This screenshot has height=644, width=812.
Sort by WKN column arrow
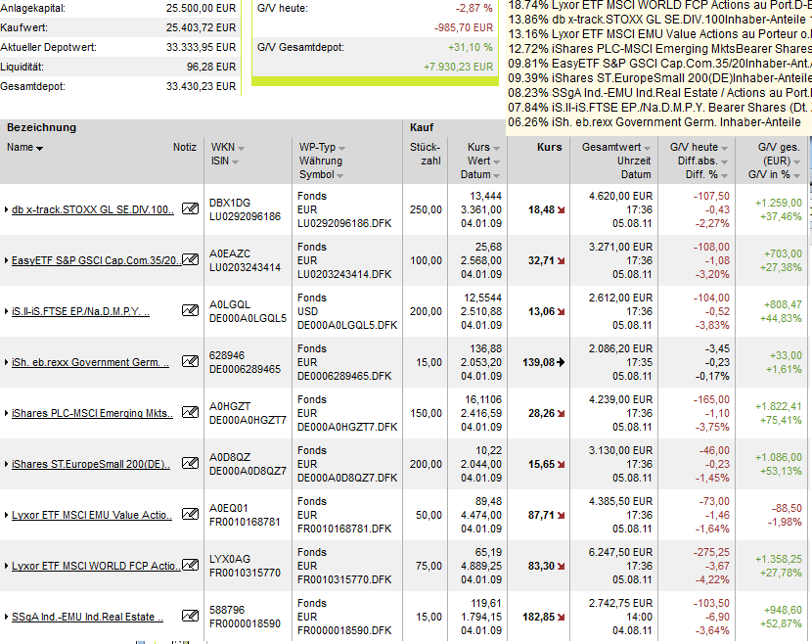point(242,149)
